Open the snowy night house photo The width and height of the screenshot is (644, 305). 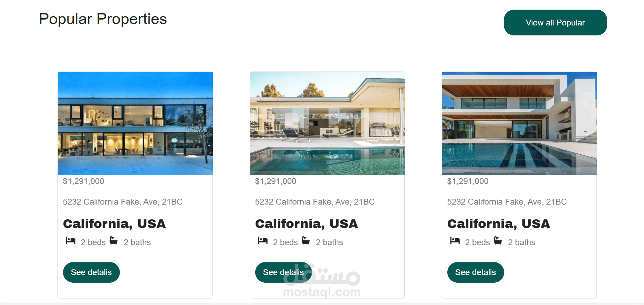pyautogui.click(x=135, y=123)
